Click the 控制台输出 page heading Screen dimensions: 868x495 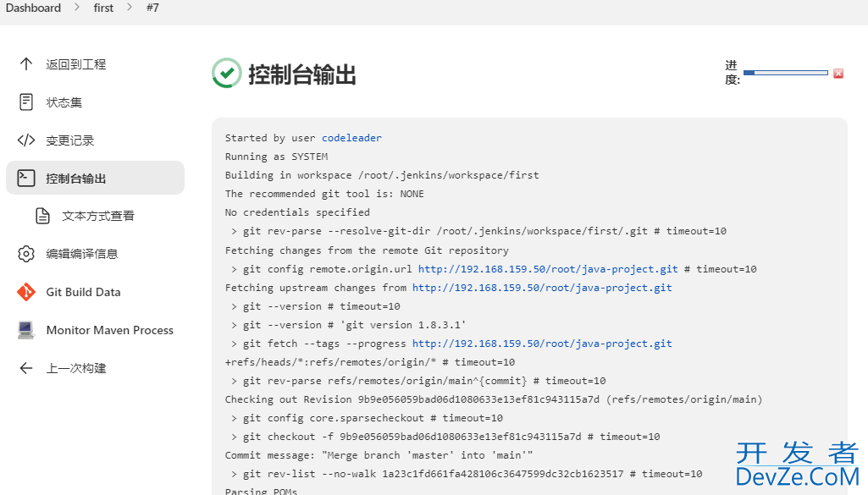point(301,74)
